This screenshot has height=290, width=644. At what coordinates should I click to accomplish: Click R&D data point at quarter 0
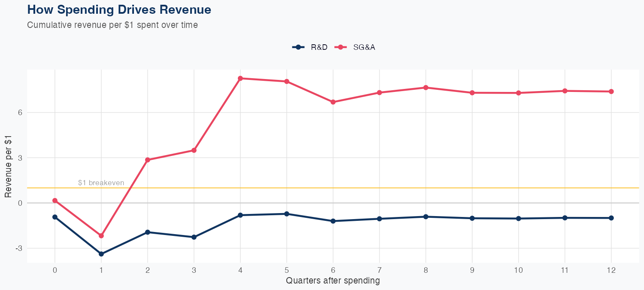[55, 217]
